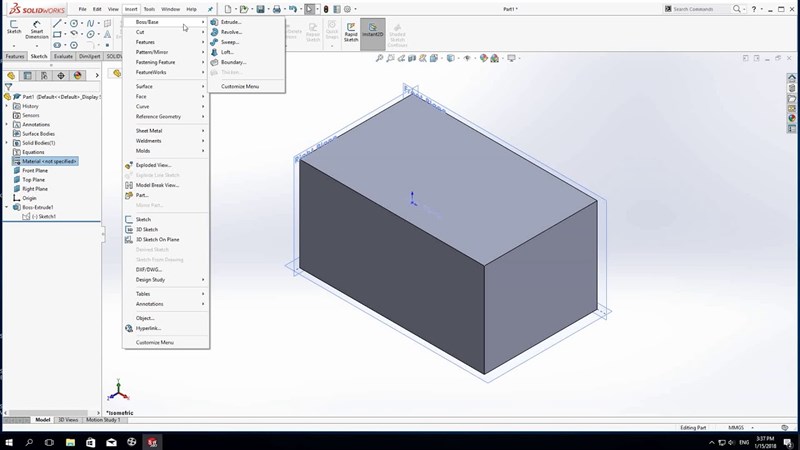The width and height of the screenshot is (800, 450).
Task: Expand the Boss-Extrude1 tree node
Action: pyautogui.click(x=6, y=207)
